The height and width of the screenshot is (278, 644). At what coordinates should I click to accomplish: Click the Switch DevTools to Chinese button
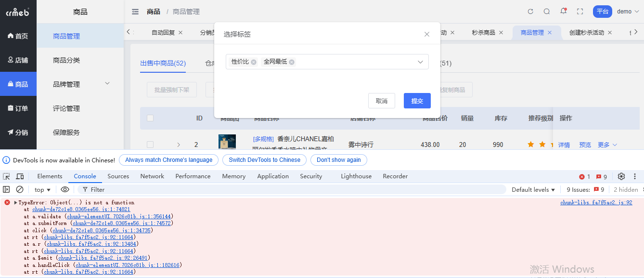[264, 159]
